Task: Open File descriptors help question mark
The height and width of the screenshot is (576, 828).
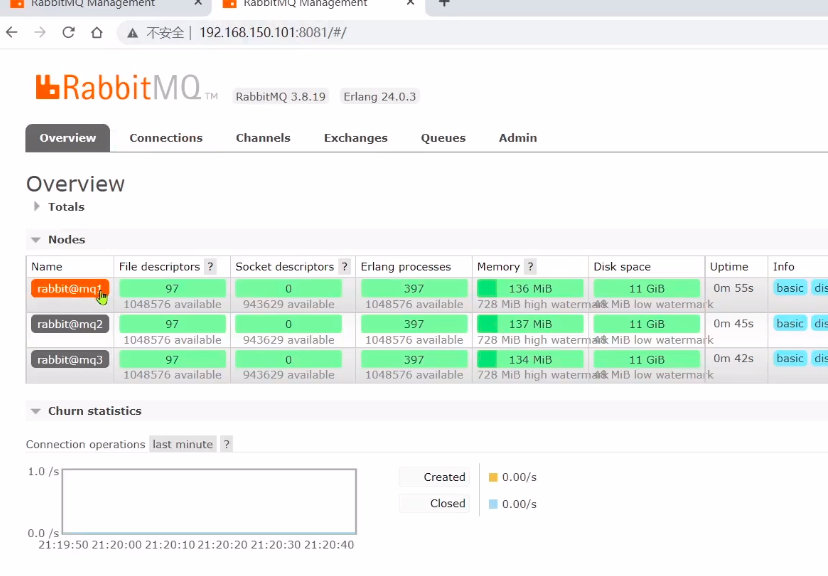Action: [210, 267]
